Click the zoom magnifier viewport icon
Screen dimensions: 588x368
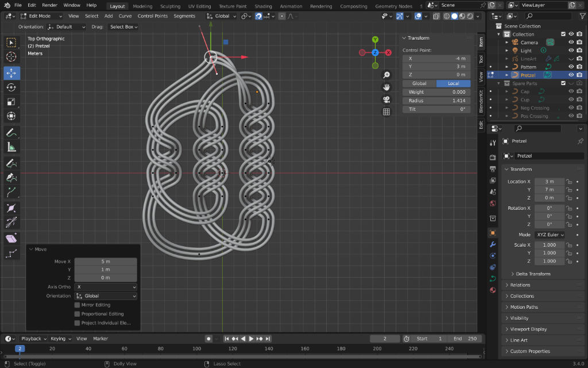pos(386,75)
